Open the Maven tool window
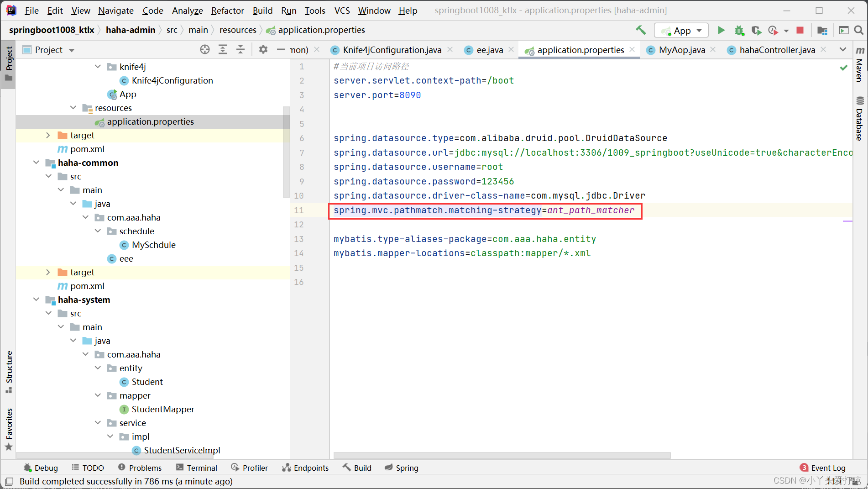The width and height of the screenshot is (868, 489). tap(860, 64)
